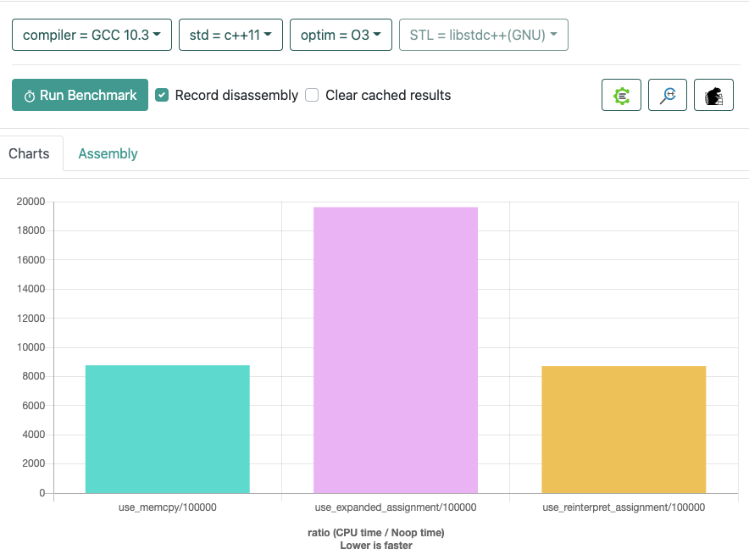749x560 pixels.
Task: Click the Record disassembly label text
Action: [236, 95]
